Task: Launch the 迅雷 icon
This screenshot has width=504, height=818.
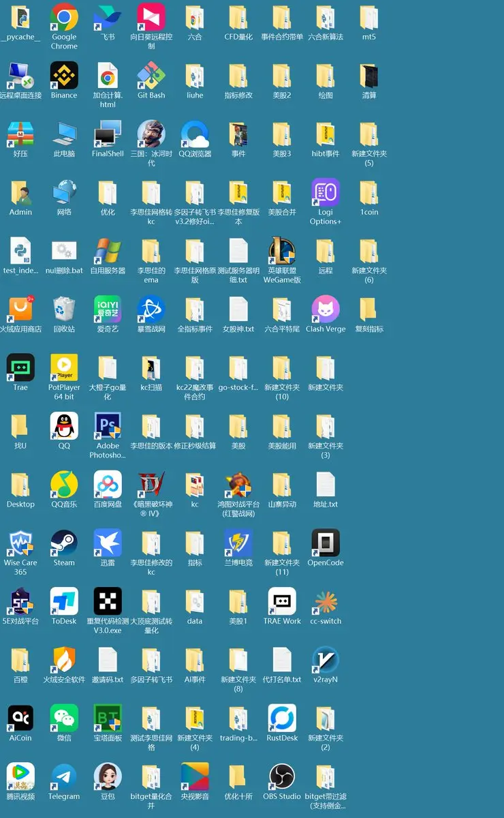Action: 108,543
